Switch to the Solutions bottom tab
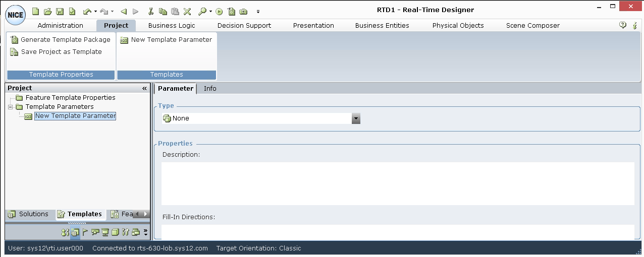The width and height of the screenshot is (644, 257). pyautogui.click(x=29, y=214)
